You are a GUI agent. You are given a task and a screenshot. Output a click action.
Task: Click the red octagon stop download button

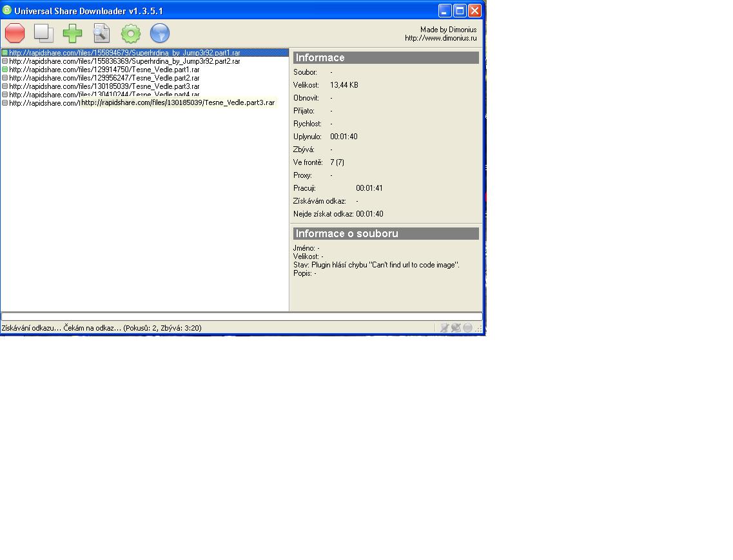pos(15,34)
